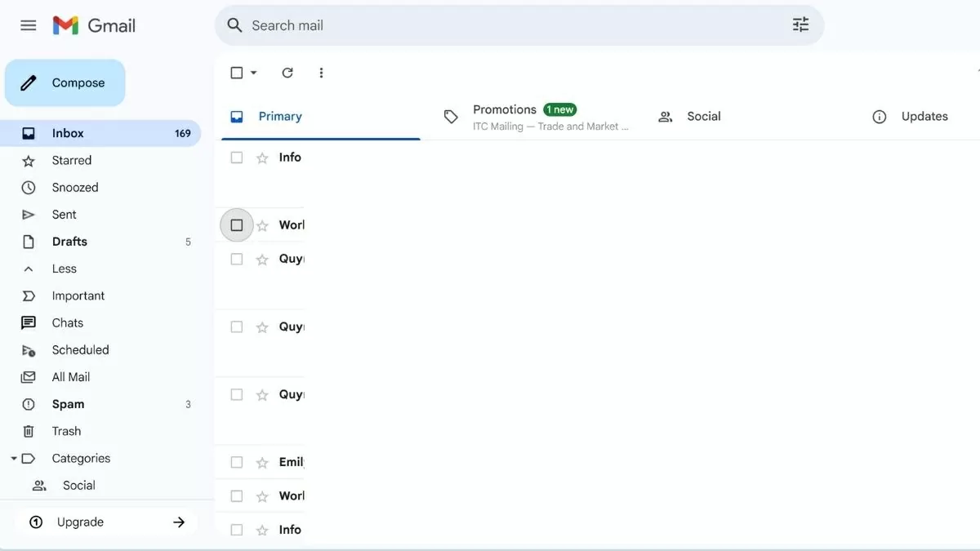The image size is (980, 551).
Task: Select the checkbox next to Quy's email
Action: coord(236,259)
